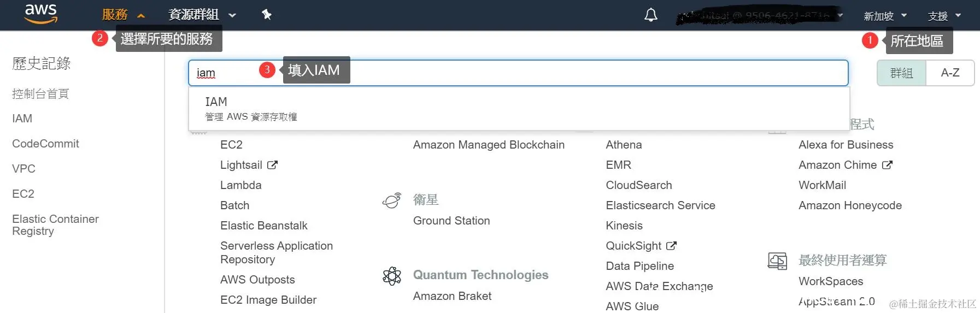980x313 pixels.
Task: Click the Amazon Chime external link icon
Action: tap(887, 165)
